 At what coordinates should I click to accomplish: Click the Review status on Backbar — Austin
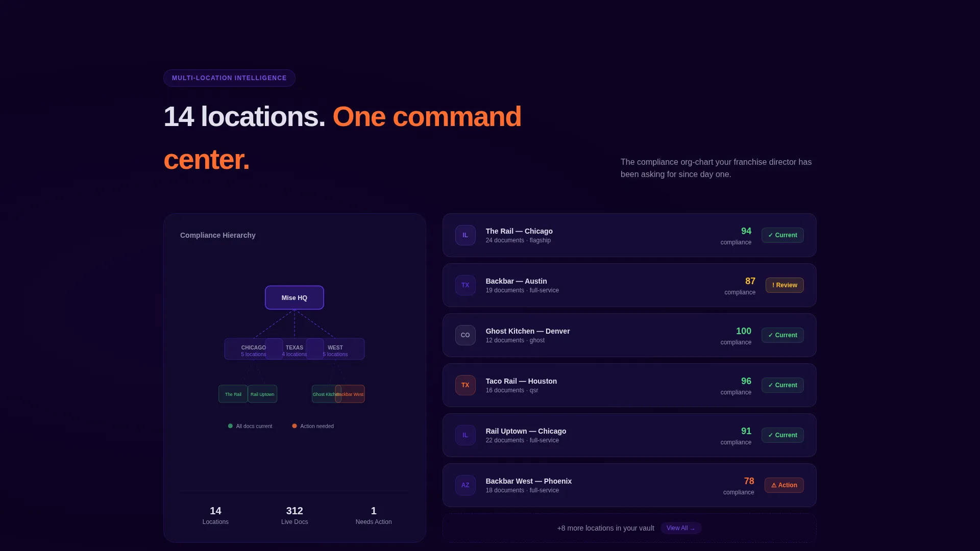click(x=785, y=285)
